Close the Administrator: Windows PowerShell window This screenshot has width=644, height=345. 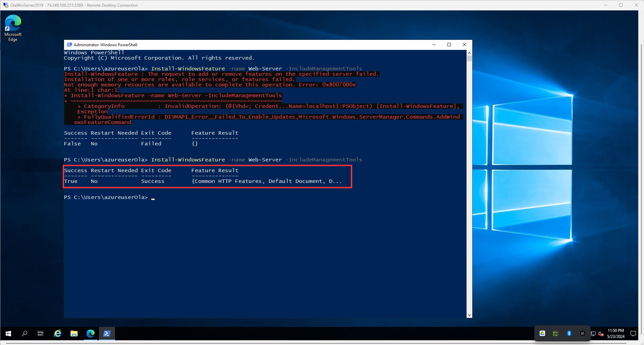465,45
